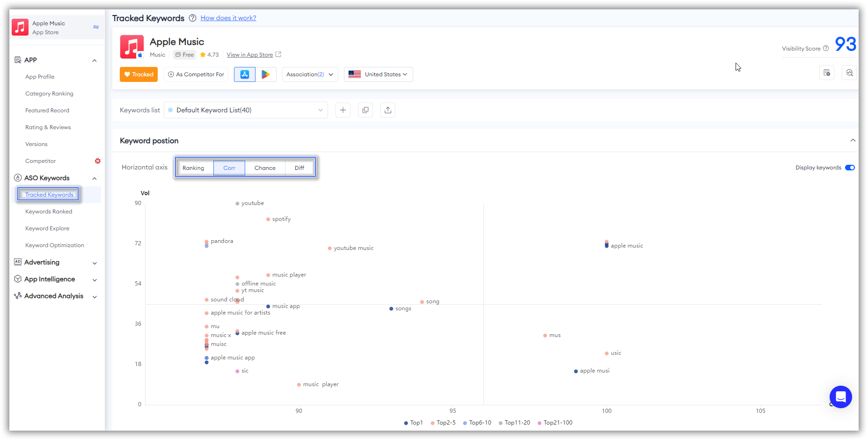Click the youtube music keyword point

330,249
